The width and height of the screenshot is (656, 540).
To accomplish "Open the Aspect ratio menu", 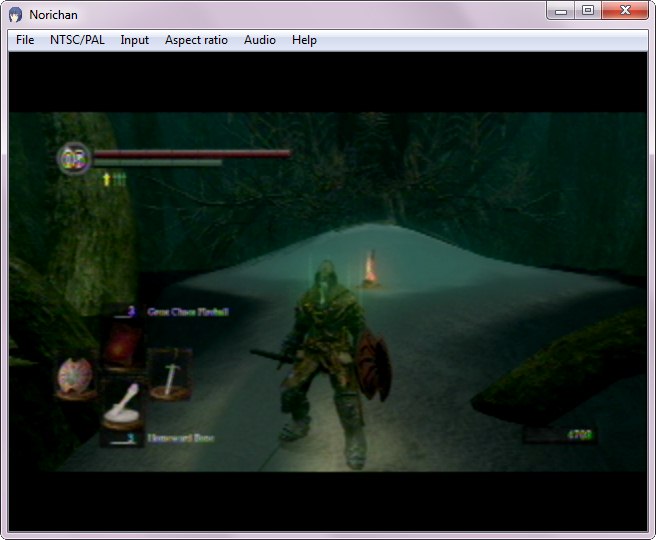I will coord(196,40).
